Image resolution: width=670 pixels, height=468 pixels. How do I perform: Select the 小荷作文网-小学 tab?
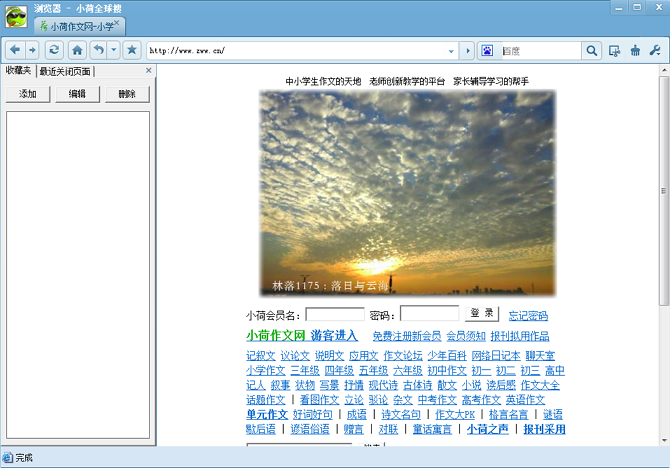pyautogui.click(x=79, y=26)
